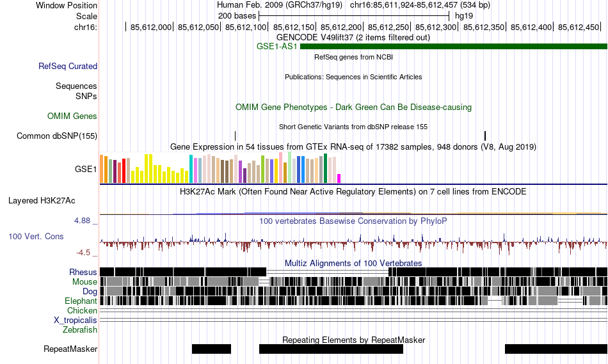Click the GENCODE V49lift37 track title
608x364 pixels.
(353, 38)
